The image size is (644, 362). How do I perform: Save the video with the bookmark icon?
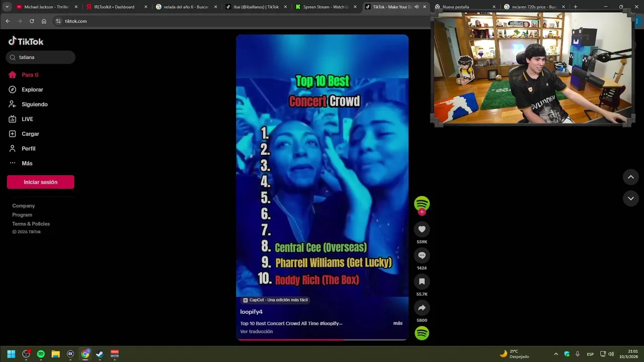(422, 282)
